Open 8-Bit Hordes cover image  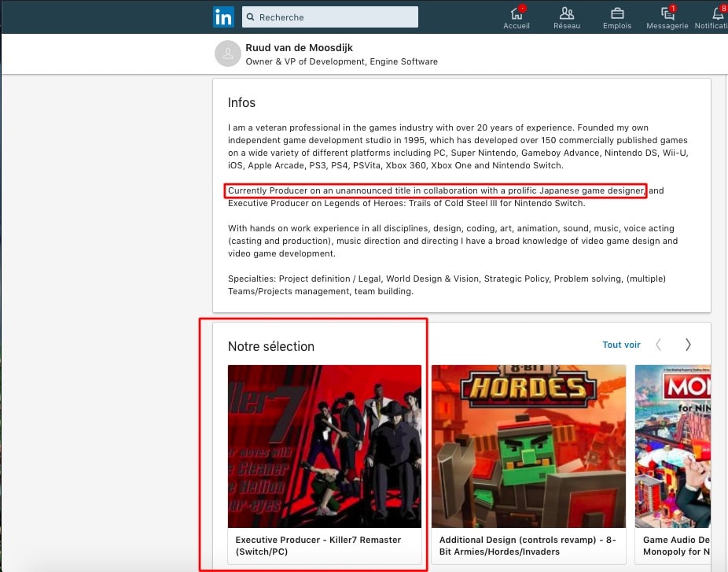coord(529,446)
